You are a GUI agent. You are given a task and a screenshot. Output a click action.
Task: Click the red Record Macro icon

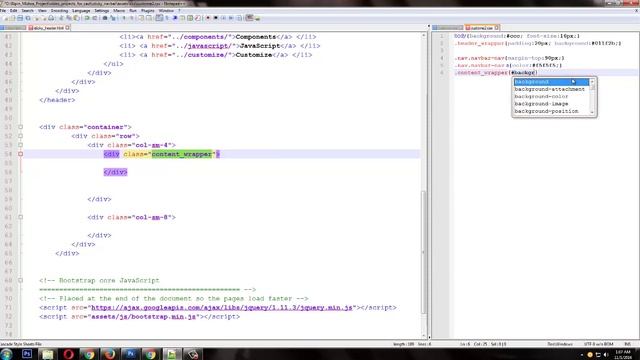(208, 18)
